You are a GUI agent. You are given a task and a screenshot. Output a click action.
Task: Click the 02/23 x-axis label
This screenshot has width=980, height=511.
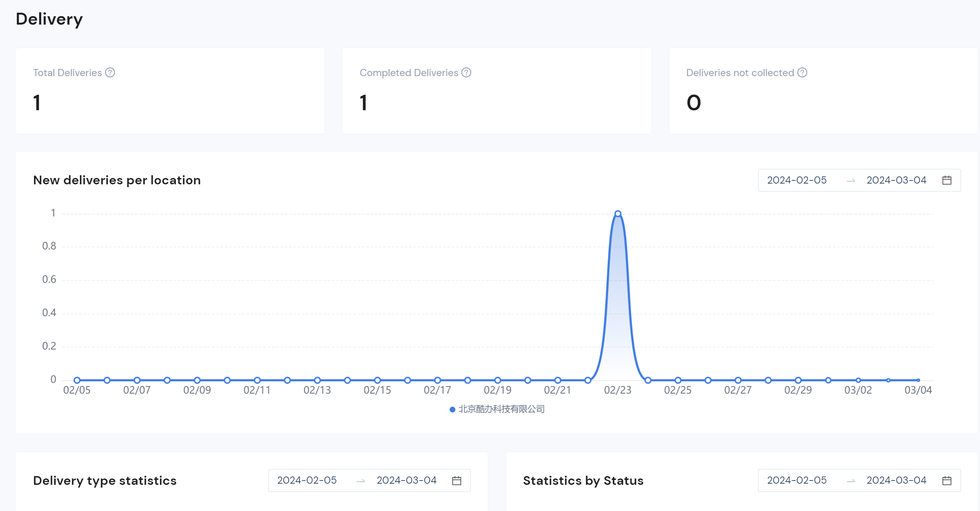(x=618, y=390)
